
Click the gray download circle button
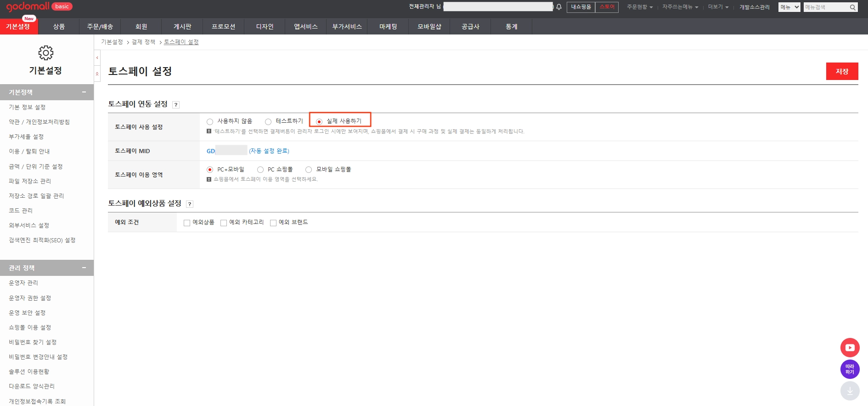[x=850, y=391]
